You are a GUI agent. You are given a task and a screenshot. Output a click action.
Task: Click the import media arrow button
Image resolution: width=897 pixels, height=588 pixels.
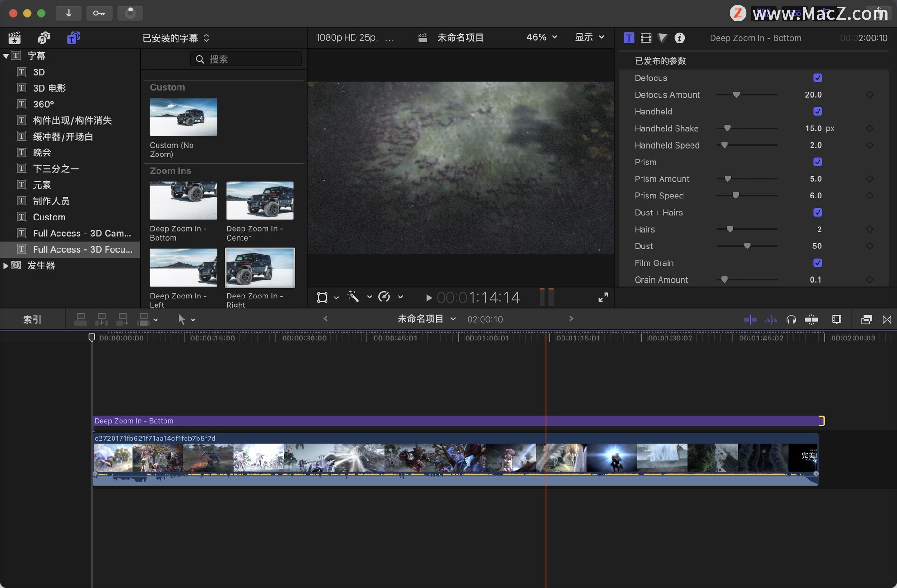(68, 13)
